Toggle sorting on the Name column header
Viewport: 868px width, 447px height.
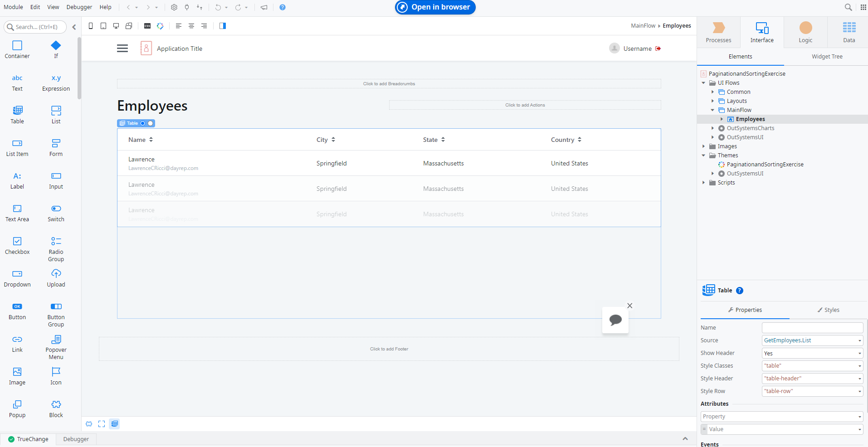tap(151, 139)
